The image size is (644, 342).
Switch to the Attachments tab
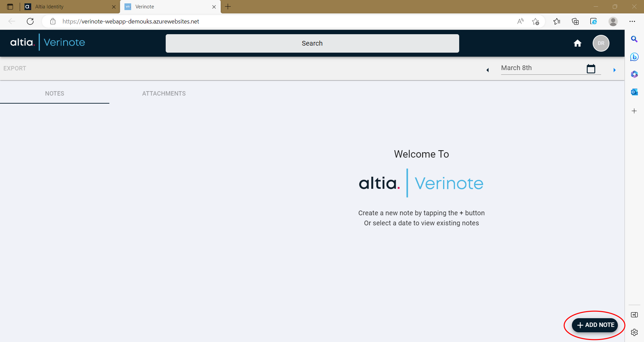(164, 94)
